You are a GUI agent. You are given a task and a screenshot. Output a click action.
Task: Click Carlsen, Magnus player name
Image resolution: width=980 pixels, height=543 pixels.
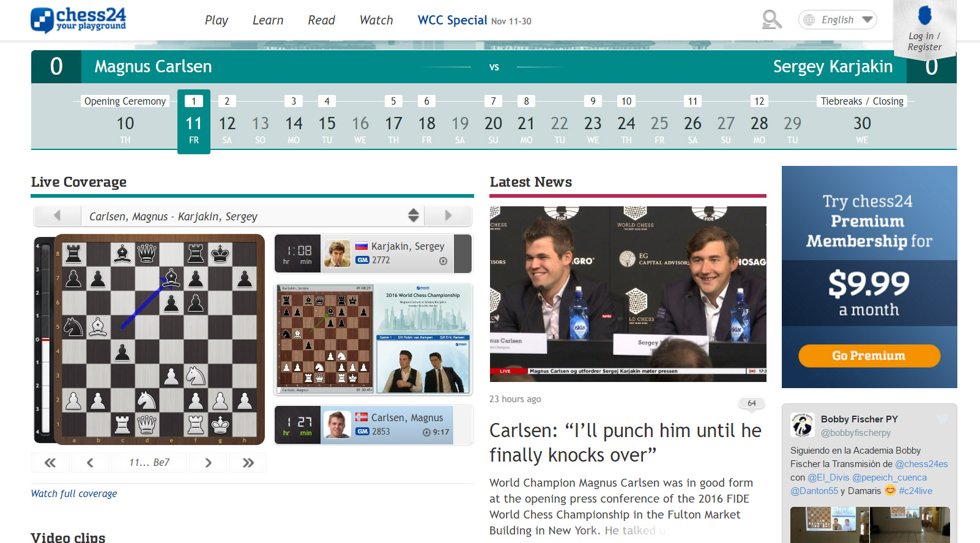click(x=407, y=418)
